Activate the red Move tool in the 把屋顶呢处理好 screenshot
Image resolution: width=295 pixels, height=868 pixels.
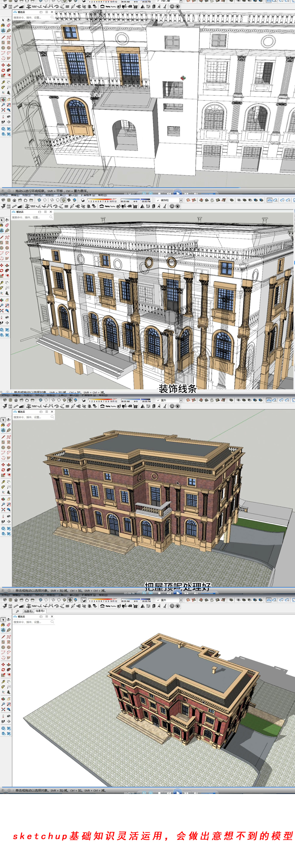pos(3,465)
